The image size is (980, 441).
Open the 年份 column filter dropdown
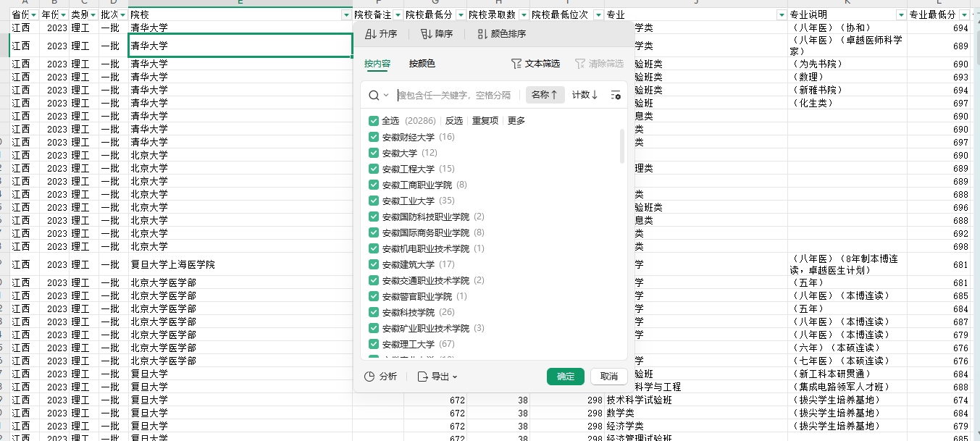[x=64, y=14]
